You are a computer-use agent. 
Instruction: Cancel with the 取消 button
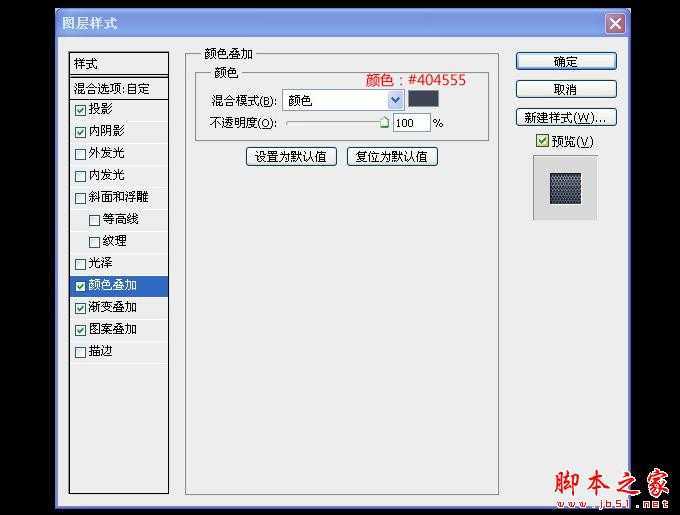pos(566,90)
